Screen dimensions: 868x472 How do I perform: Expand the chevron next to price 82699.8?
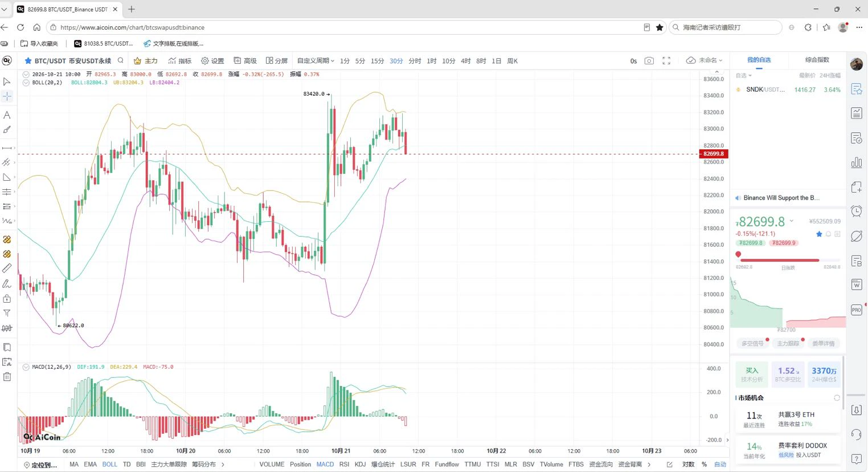791,221
